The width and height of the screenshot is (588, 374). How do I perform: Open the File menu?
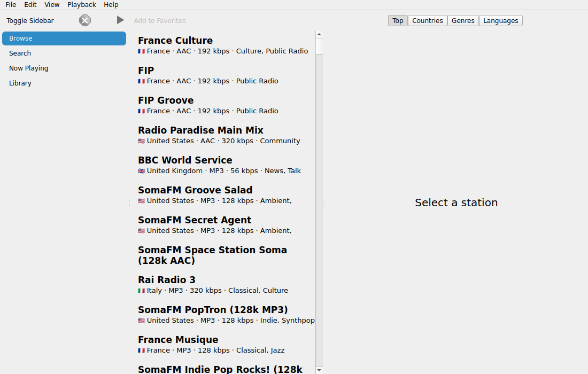(11, 4)
